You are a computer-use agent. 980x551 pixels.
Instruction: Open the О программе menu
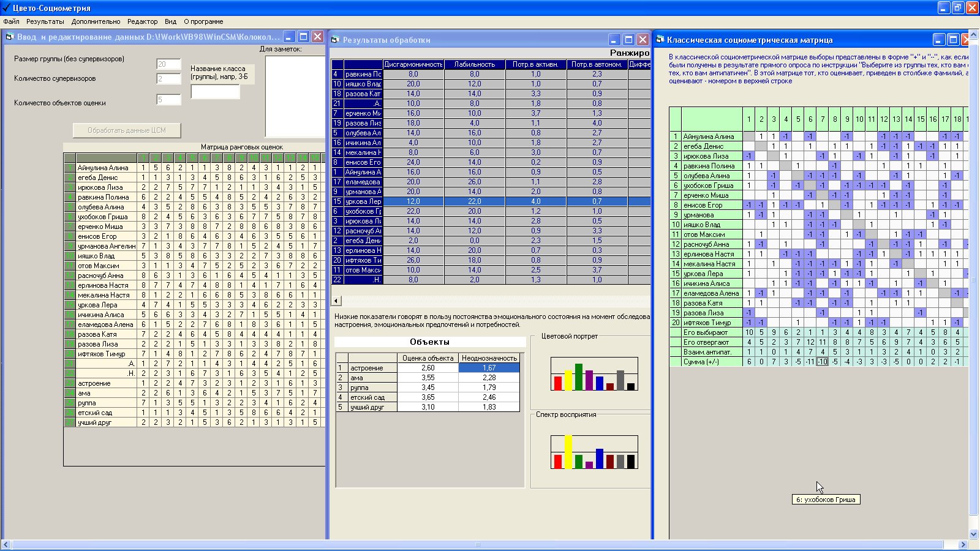(x=203, y=21)
